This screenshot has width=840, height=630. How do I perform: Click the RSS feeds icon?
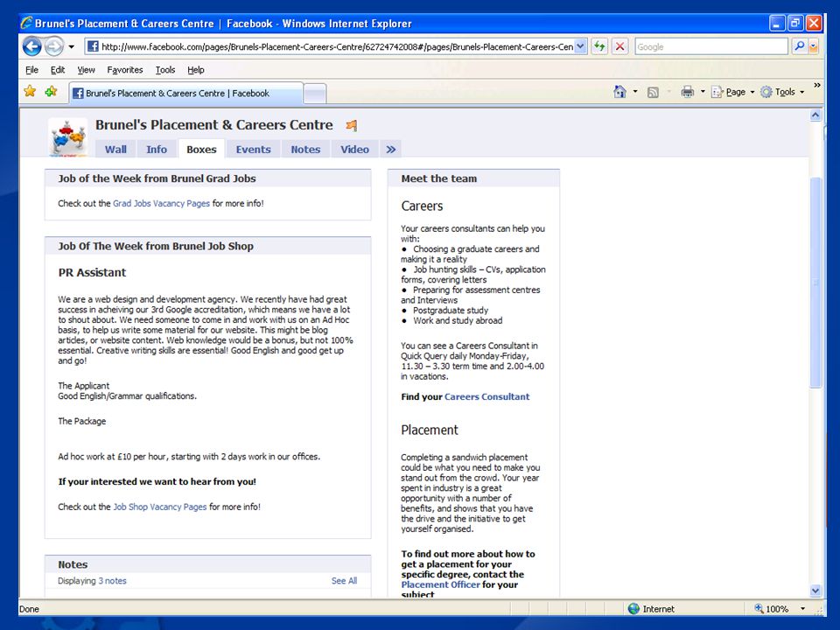653,92
